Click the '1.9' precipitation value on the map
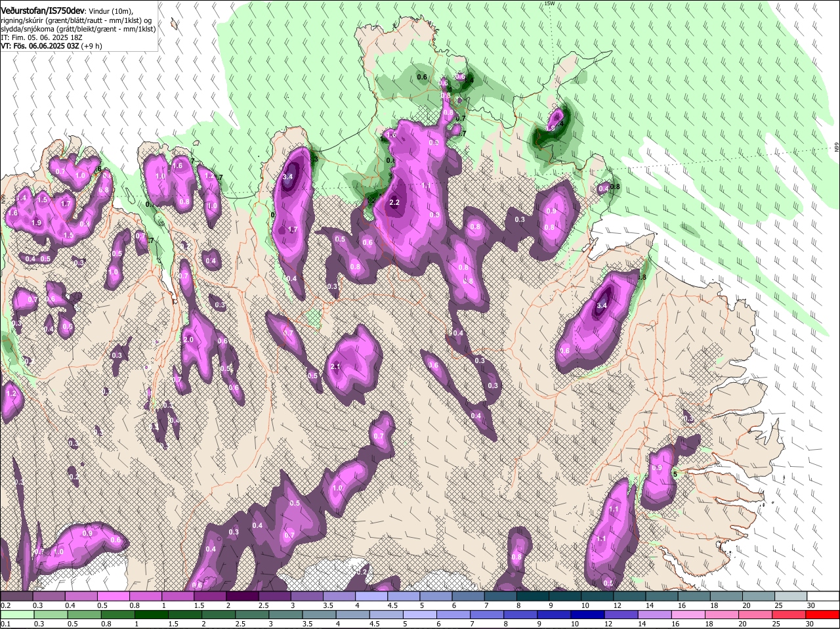The height and width of the screenshot is (629, 840). (x=37, y=223)
